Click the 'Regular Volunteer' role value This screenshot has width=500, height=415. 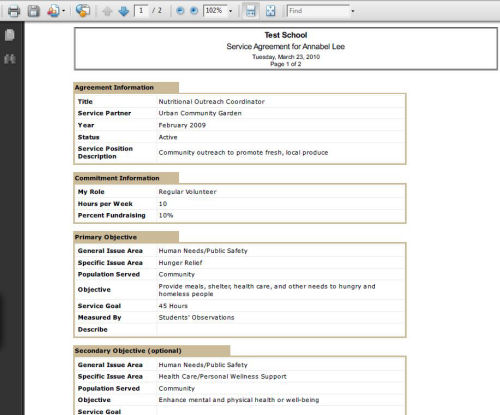click(187, 192)
